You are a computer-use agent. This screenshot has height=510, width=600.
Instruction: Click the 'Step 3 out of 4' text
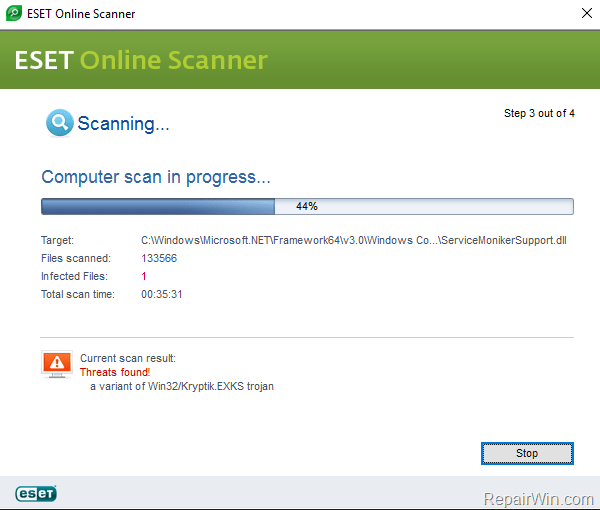pyautogui.click(x=539, y=113)
